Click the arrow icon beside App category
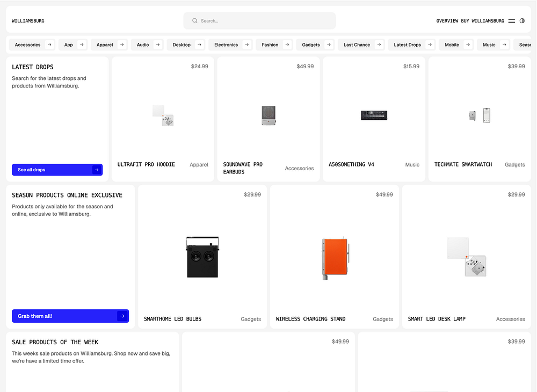 pos(82,45)
